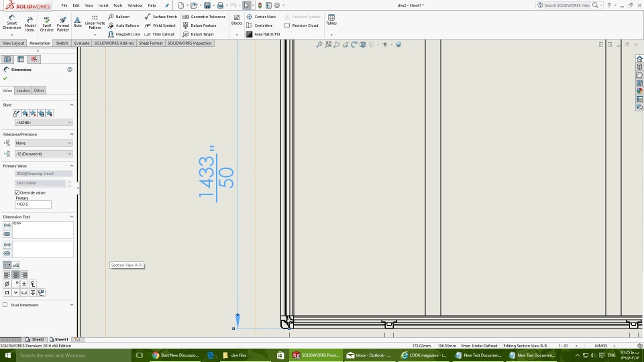Apply Area Hatch/Fill

pyautogui.click(x=263, y=34)
